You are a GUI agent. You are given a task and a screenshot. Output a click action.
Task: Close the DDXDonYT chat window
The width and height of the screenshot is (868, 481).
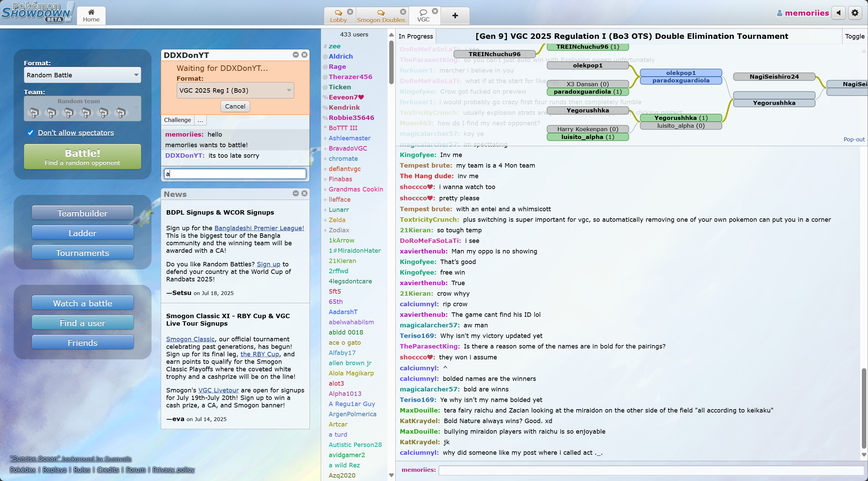click(304, 55)
